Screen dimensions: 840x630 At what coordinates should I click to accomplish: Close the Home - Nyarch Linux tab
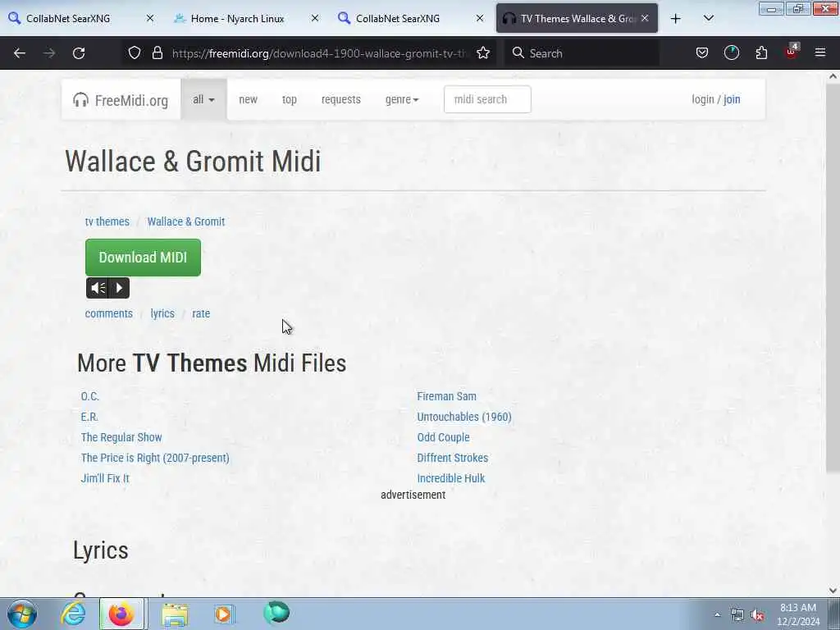point(315,18)
